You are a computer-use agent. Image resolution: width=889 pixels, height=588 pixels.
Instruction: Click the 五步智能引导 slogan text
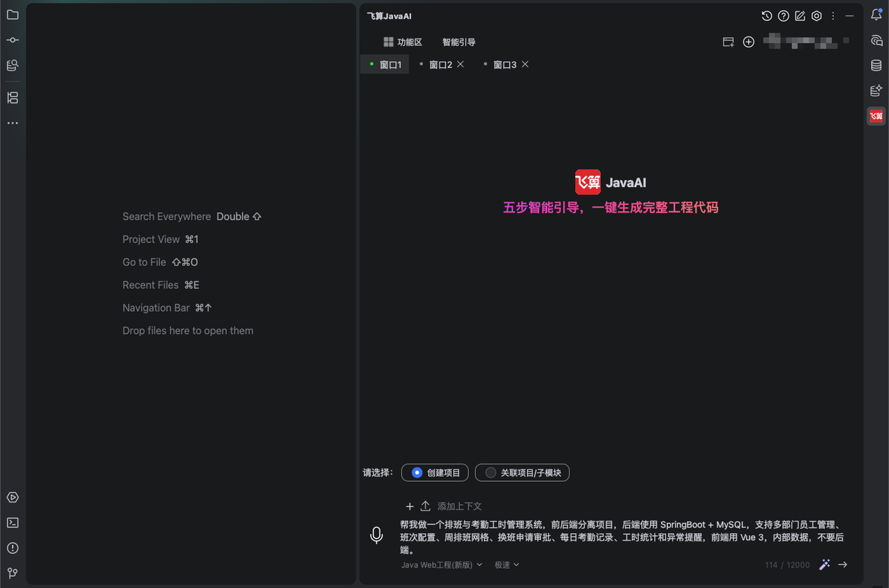click(610, 207)
